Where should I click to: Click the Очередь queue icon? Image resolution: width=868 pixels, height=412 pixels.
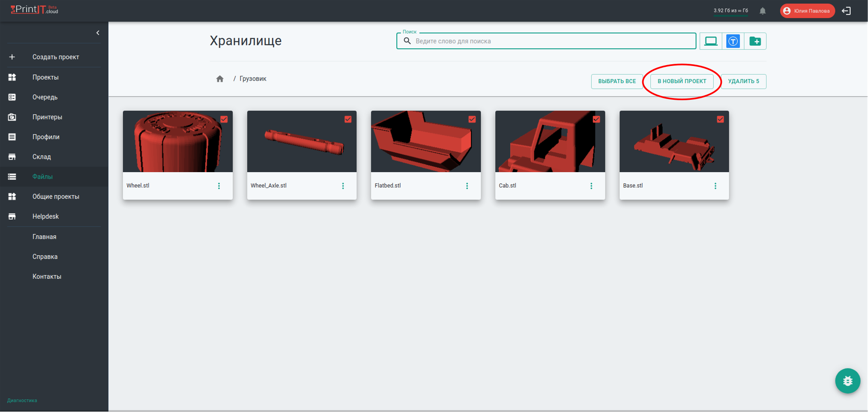[12, 97]
